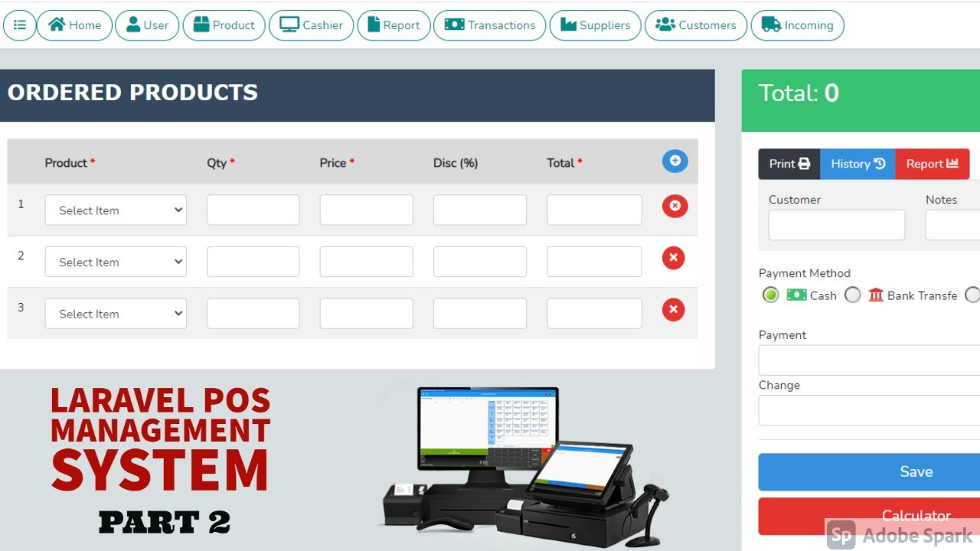
Task: Focus the Disc (%) field in row 2
Action: click(480, 262)
